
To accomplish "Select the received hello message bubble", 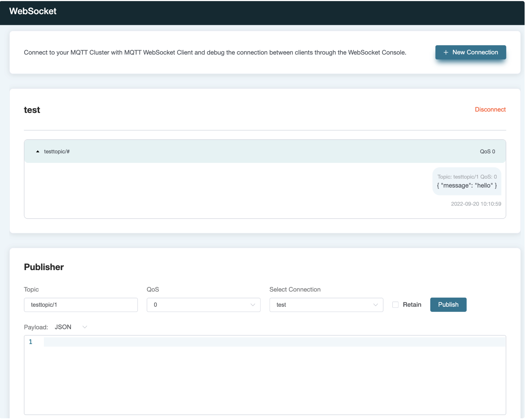I will point(467,182).
